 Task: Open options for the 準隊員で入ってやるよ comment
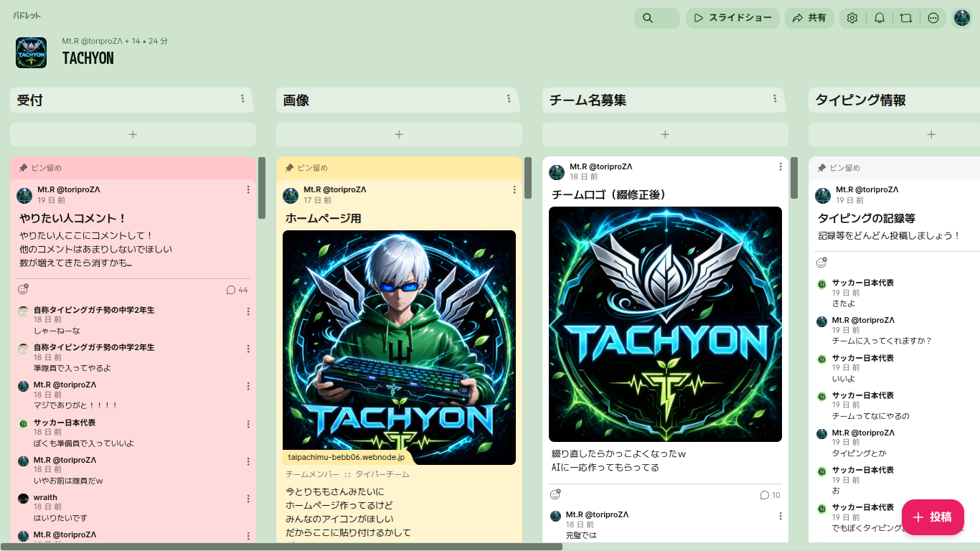pos(248,349)
